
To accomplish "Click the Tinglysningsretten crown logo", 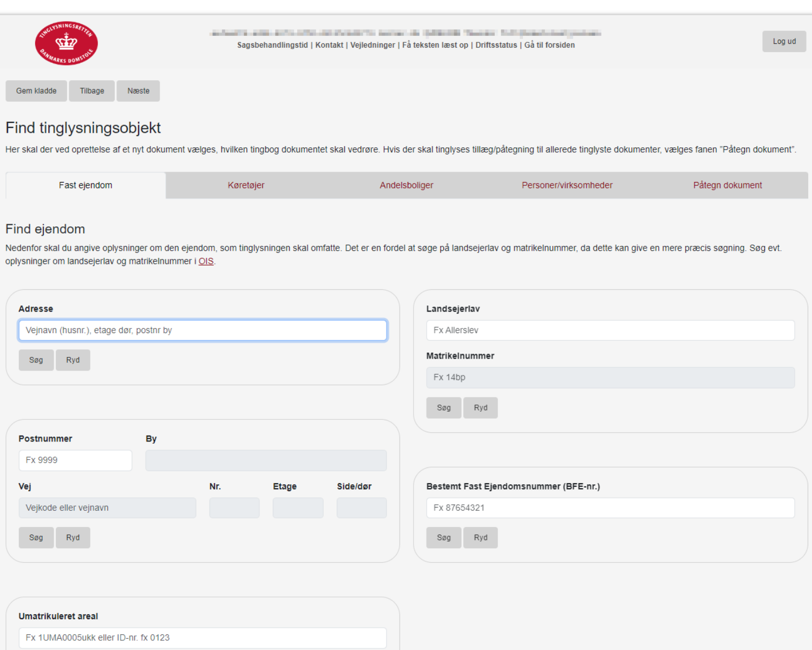I will point(66,43).
